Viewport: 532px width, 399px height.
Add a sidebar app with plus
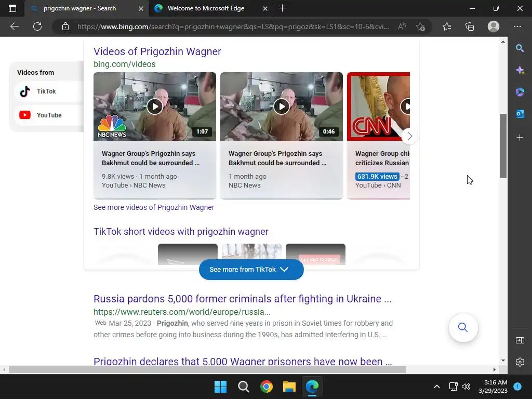(x=520, y=137)
